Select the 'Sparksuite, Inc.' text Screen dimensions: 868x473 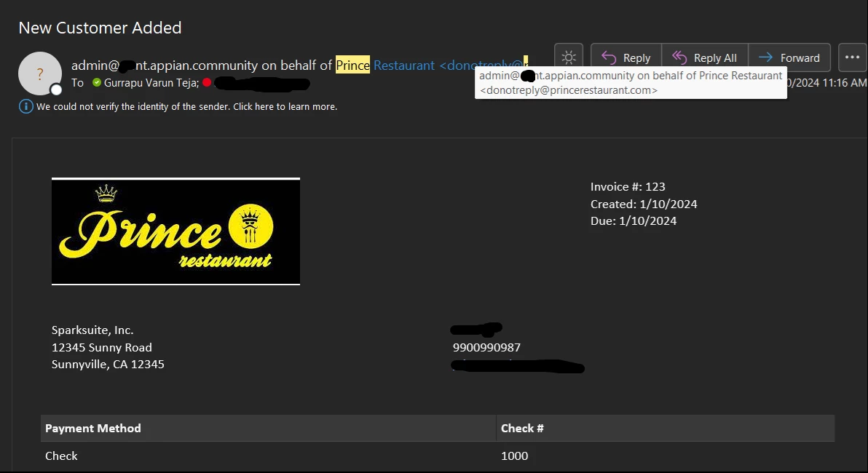(x=92, y=330)
